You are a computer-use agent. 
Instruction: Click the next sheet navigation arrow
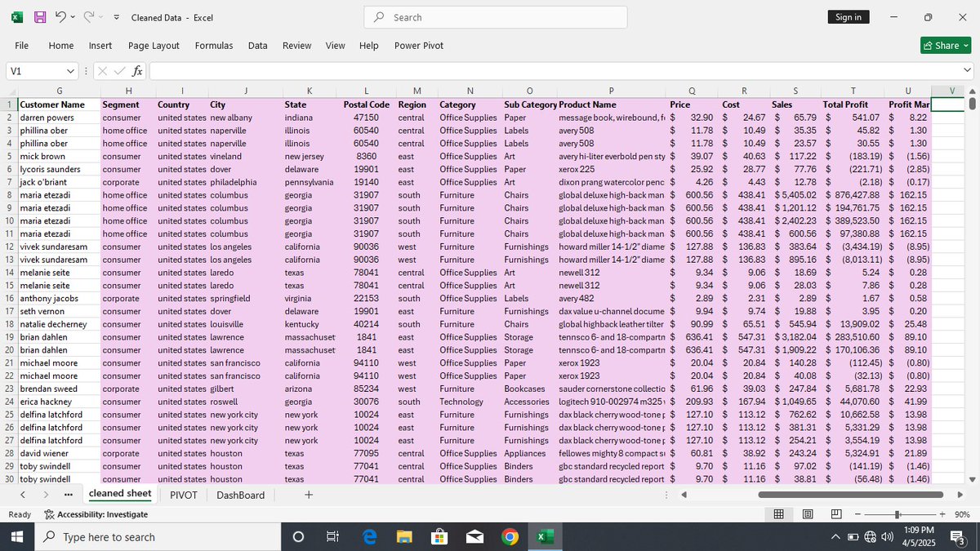coord(45,495)
